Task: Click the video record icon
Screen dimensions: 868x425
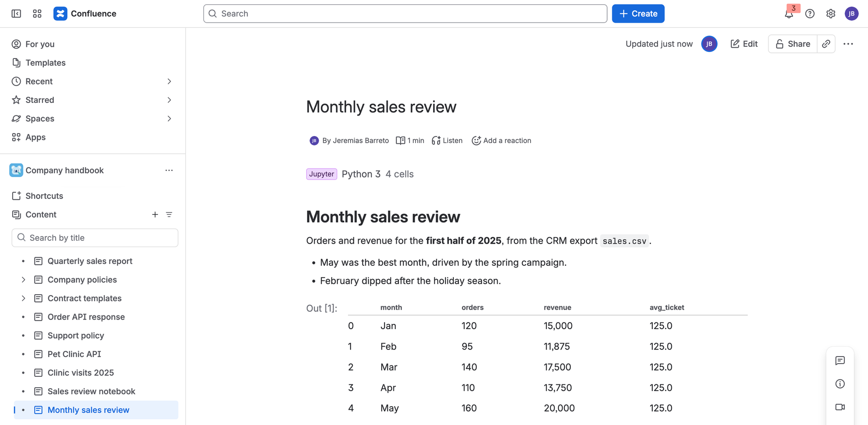Action: pyautogui.click(x=840, y=407)
